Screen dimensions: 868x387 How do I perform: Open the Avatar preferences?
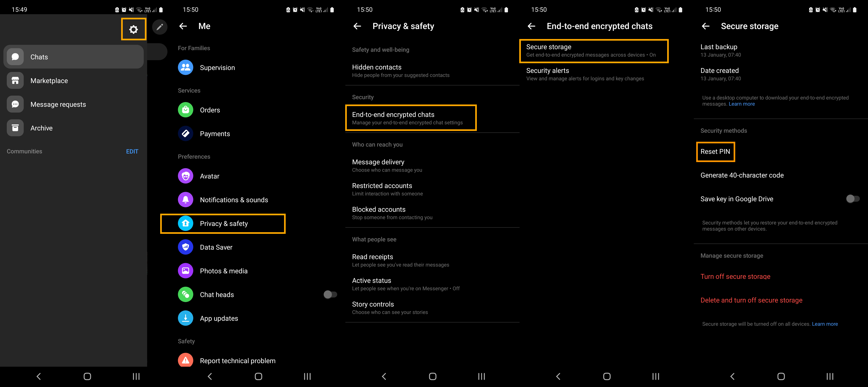pos(210,175)
